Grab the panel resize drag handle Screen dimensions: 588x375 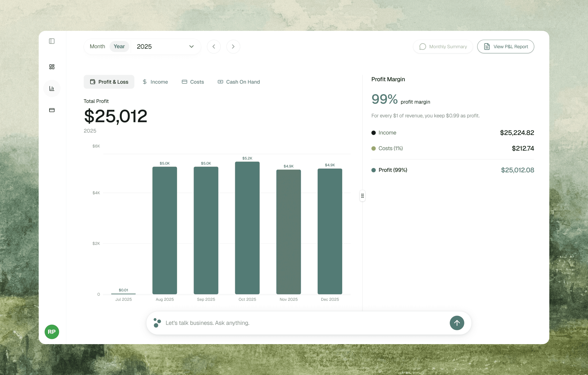362,196
